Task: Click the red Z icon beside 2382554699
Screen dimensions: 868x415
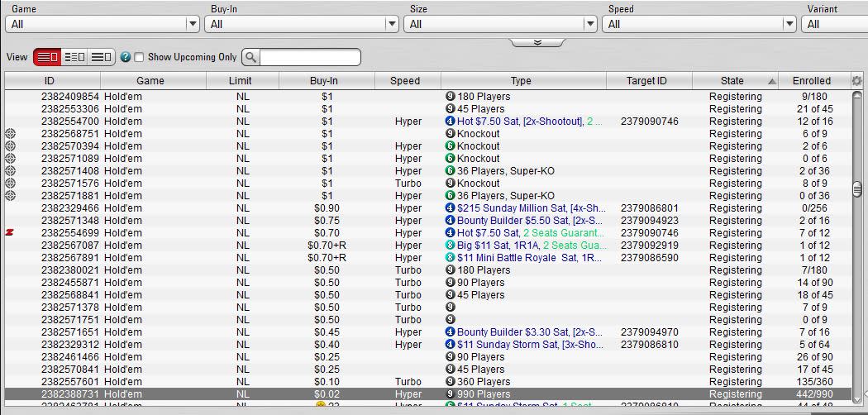Action: tap(9, 233)
